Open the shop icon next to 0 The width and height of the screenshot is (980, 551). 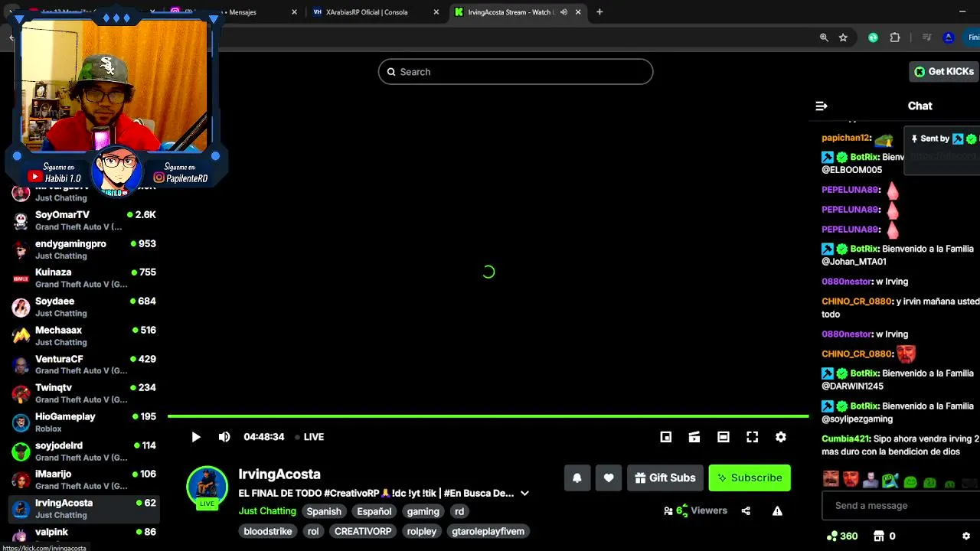point(879,536)
